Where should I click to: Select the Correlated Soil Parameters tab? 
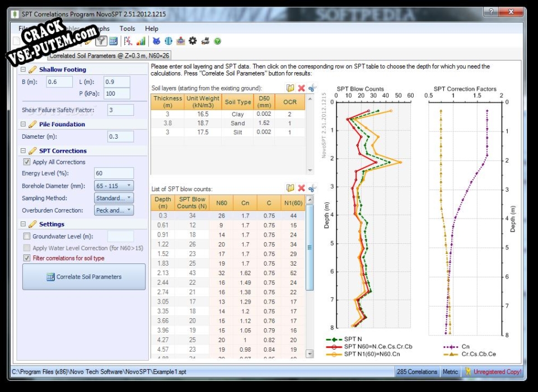109,55
